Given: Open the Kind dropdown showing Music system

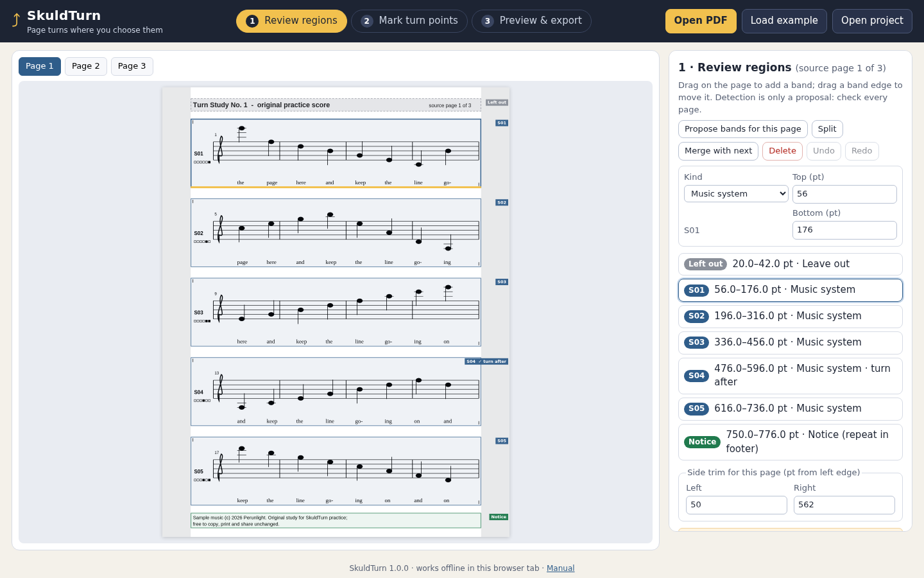Looking at the screenshot, I should click(736, 193).
